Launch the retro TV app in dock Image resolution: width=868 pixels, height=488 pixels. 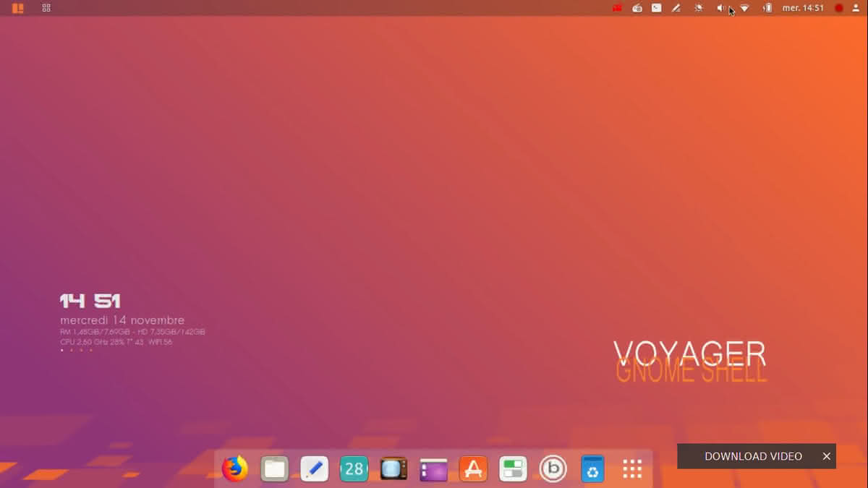[x=394, y=469]
